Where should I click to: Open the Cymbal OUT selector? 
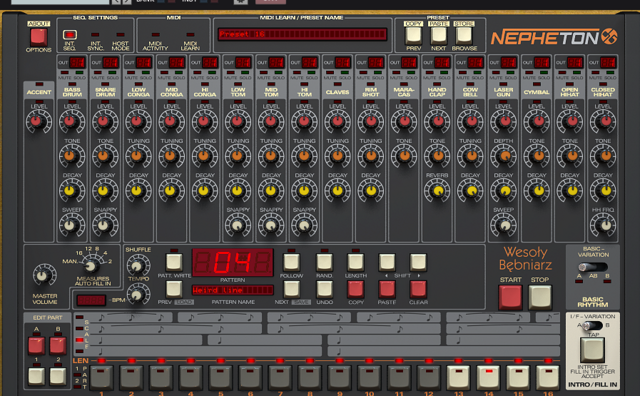pyautogui.click(x=542, y=62)
